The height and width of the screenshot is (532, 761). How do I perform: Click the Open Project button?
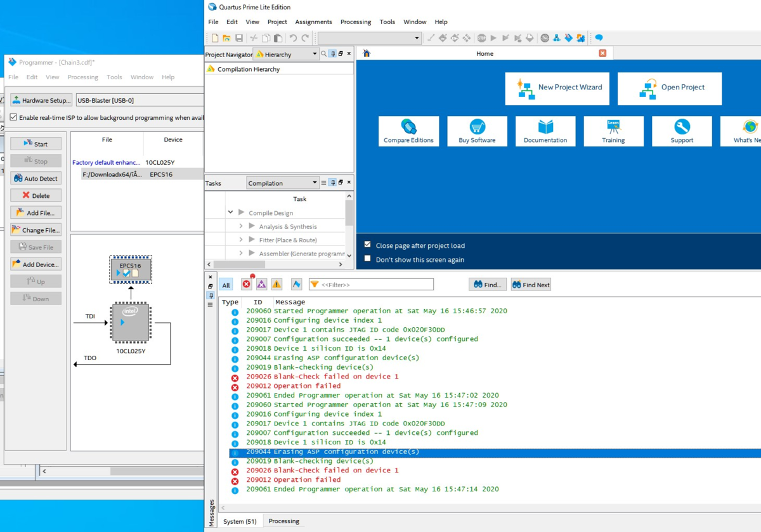click(x=670, y=88)
